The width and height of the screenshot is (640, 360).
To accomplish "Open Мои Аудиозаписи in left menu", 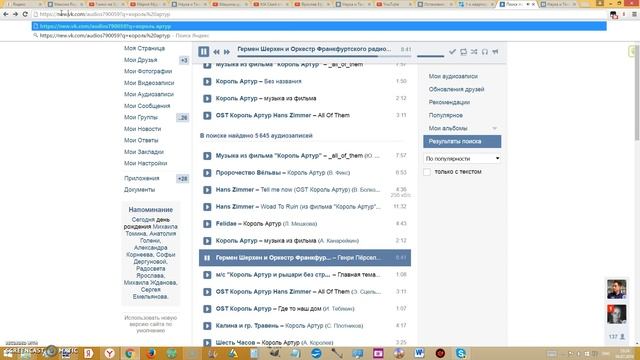I will [x=149, y=94].
